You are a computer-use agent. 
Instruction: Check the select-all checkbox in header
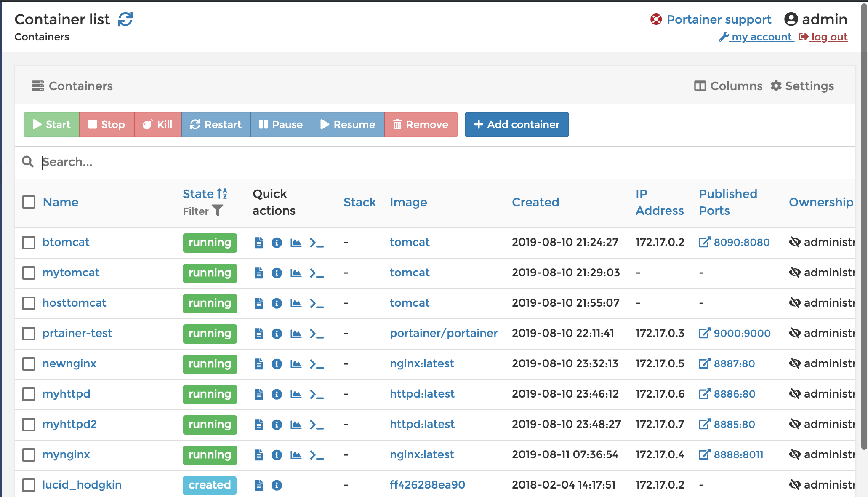point(29,202)
